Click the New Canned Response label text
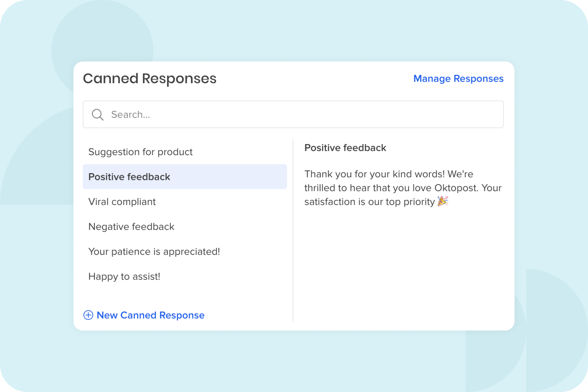The image size is (588, 392). point(150,315)
